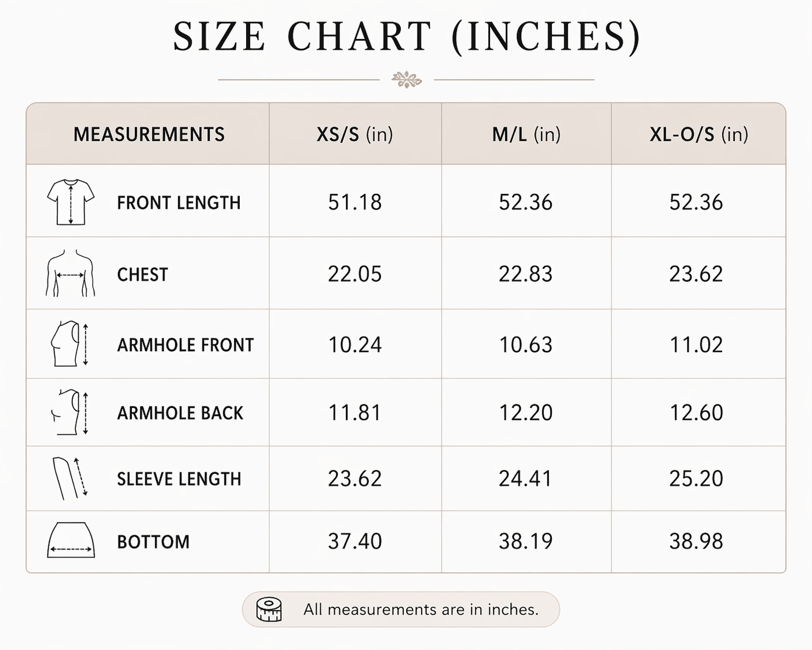Click the ARMHOLE BACK row label

pyautogui.click(x=180, y=413)
